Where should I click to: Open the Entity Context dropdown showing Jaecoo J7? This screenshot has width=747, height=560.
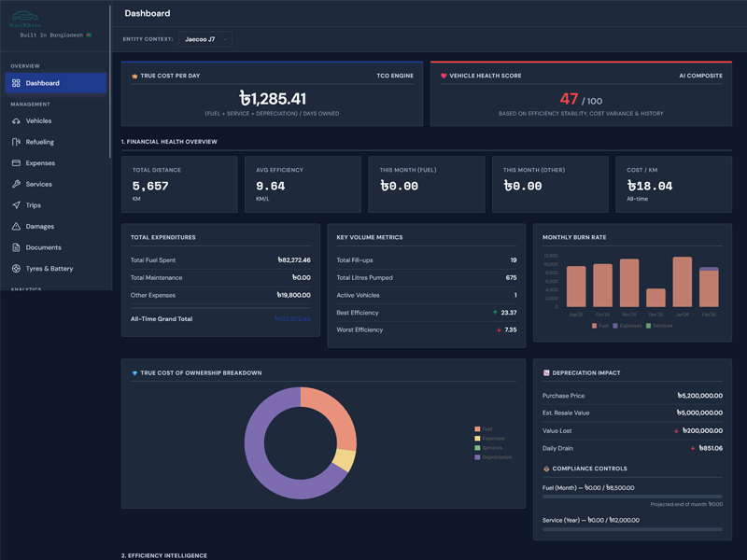207,39
